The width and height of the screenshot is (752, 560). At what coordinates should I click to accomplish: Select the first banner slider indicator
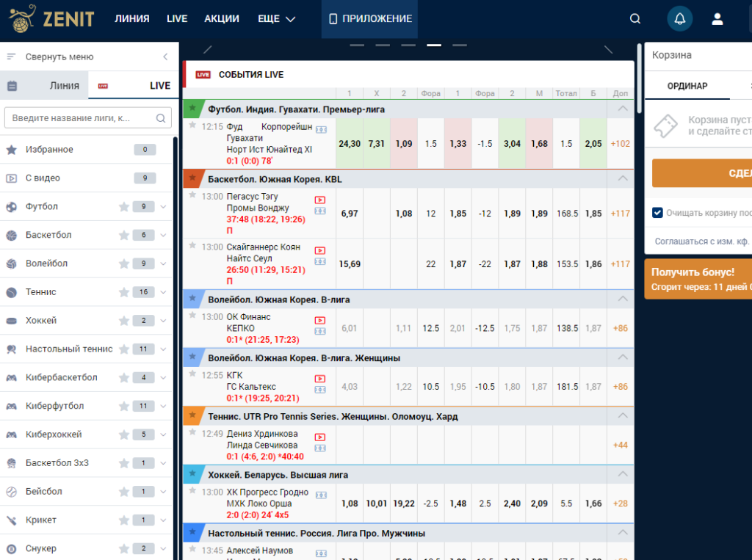coord(357,45)
